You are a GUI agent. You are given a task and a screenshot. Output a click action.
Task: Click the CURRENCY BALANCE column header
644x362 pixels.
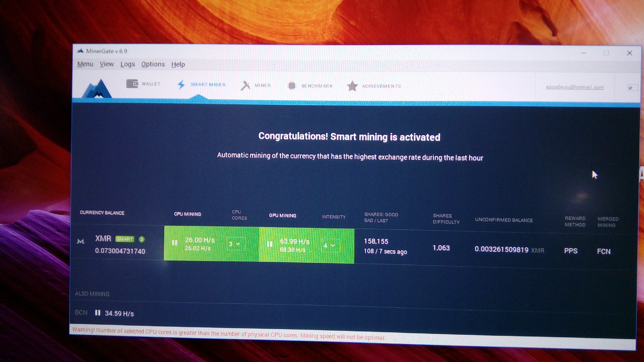point(102,213)
